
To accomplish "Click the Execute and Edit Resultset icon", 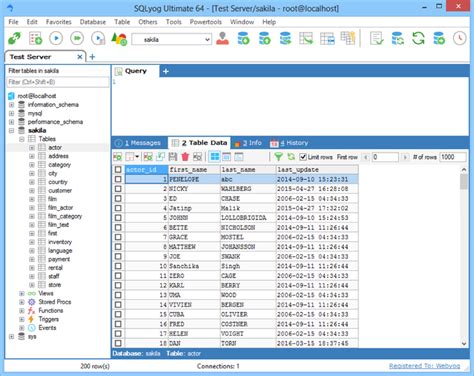I will tap(98, 38).
